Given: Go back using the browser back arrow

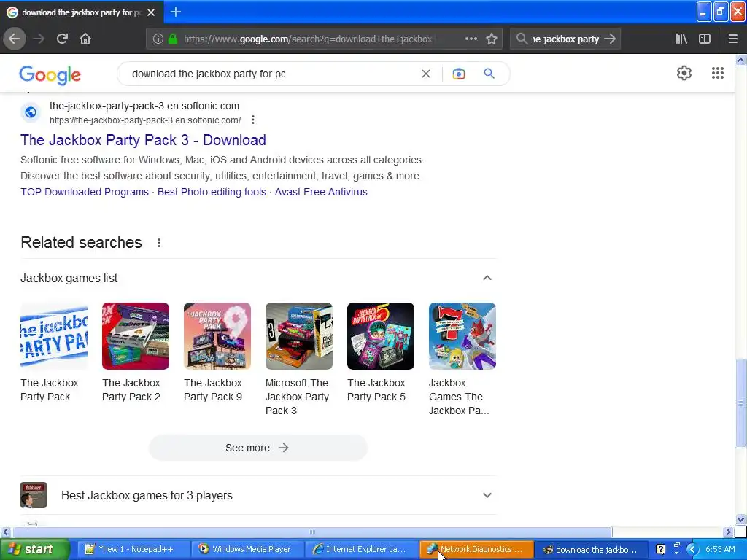Looking at the screenshot, I should point(15,39).
